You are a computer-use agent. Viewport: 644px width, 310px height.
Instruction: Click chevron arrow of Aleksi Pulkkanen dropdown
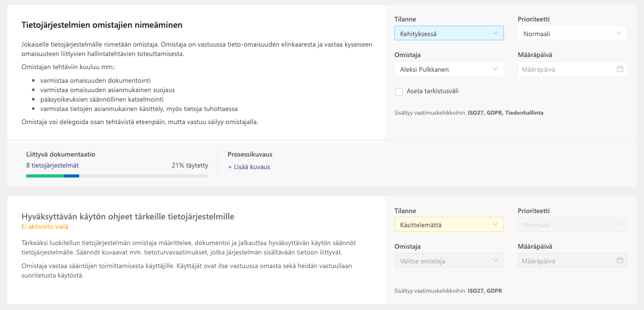pos(496,69)
